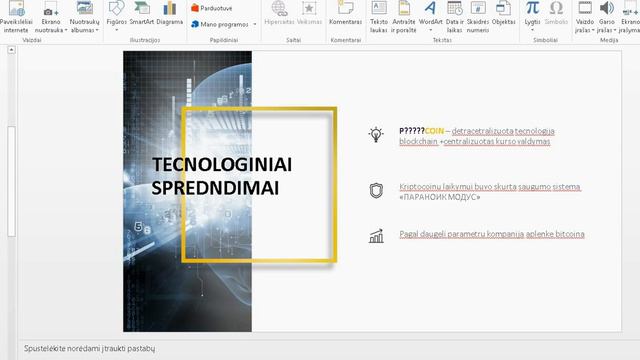Click the blockchain +centralizuotas kurso valdymas line
The image size is (640, 360).
pyautogui.click(x=475, y=141)
